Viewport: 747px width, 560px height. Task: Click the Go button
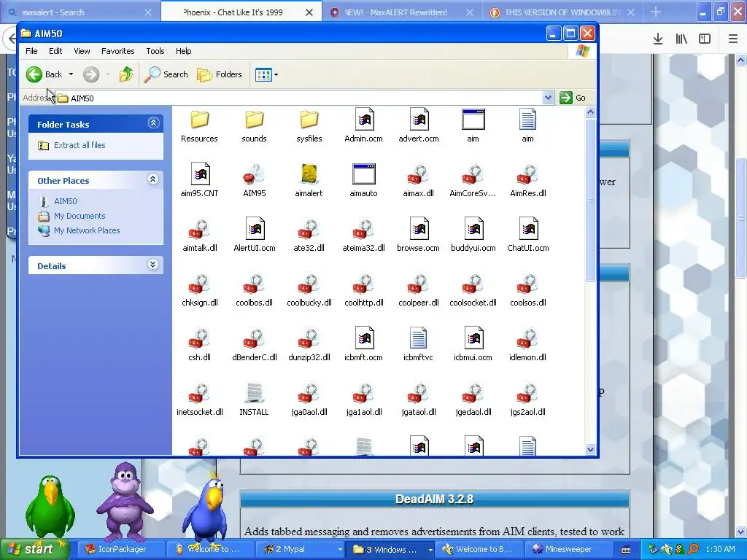(x=573, y=98)
